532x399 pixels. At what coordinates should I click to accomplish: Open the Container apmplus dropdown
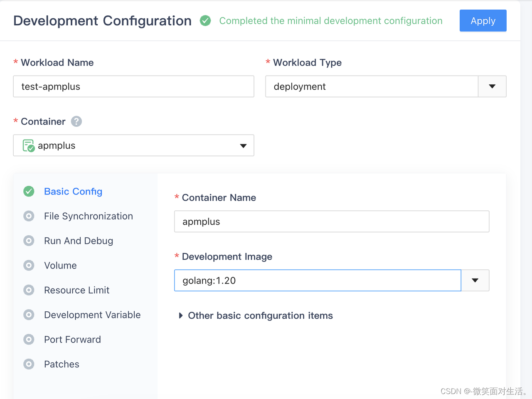tap(133, 145)
